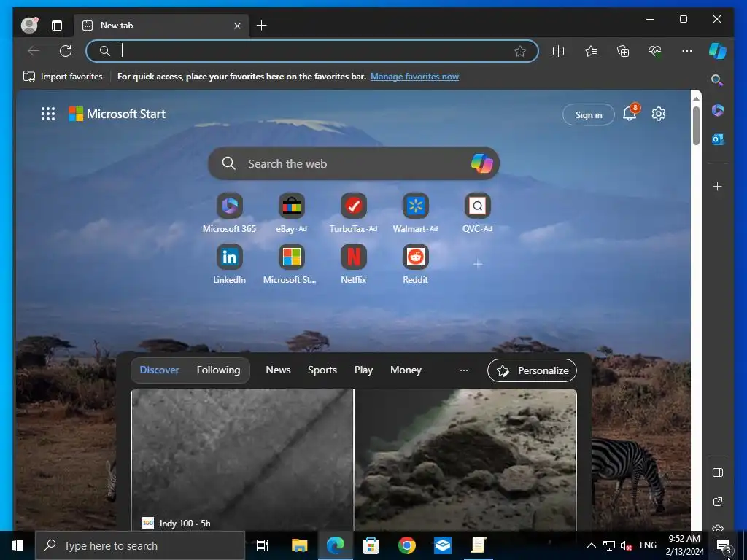This screenshot has width=747, height=560.
Task: Open the rocky landscape news story
Action: (465, 459)
